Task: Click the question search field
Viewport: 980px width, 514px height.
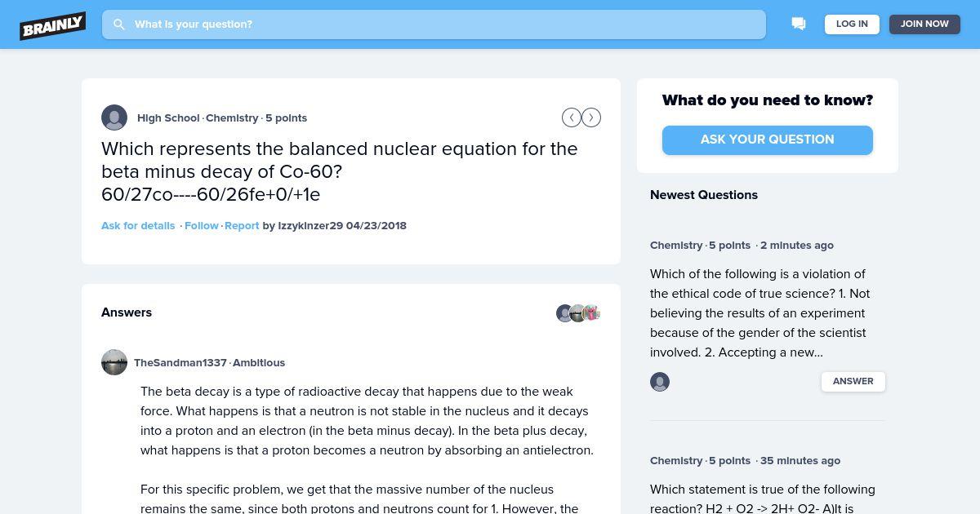Action: pos(434,24)
